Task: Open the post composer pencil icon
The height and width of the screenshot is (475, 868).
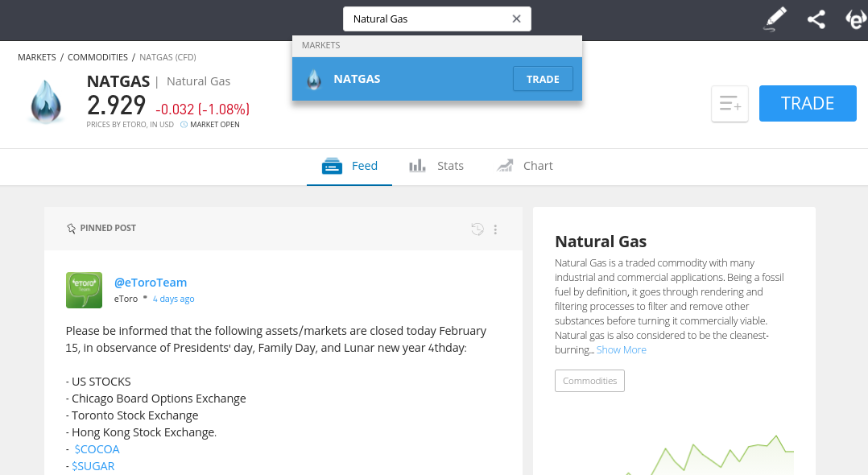Action: coord(774,19)
